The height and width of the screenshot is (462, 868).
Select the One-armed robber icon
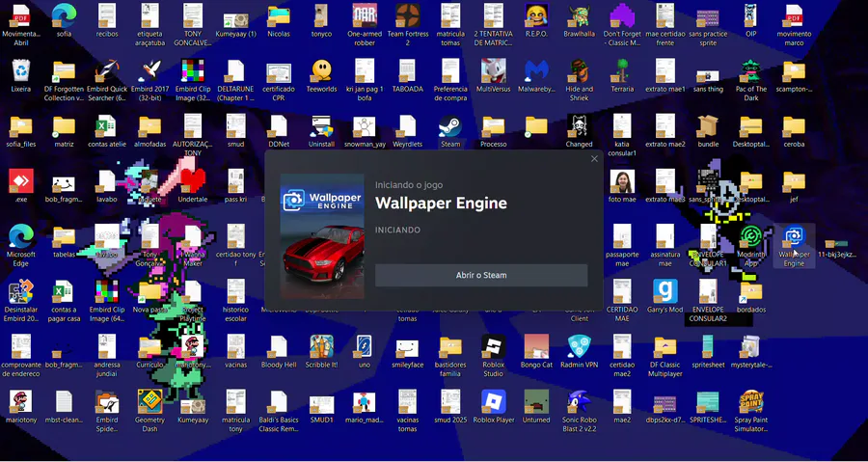[x=365, y=25]
